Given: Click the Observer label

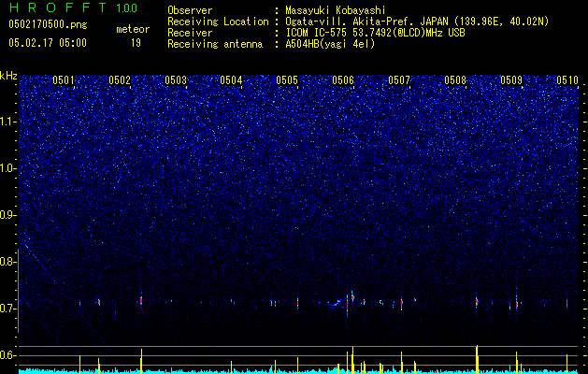Looking at the screenshot, I should 190,10.
